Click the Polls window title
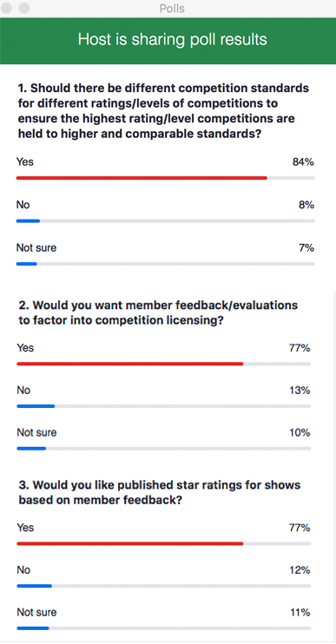Image resolution: width=336 pixels, height=644 pixels. click(172, 9)
